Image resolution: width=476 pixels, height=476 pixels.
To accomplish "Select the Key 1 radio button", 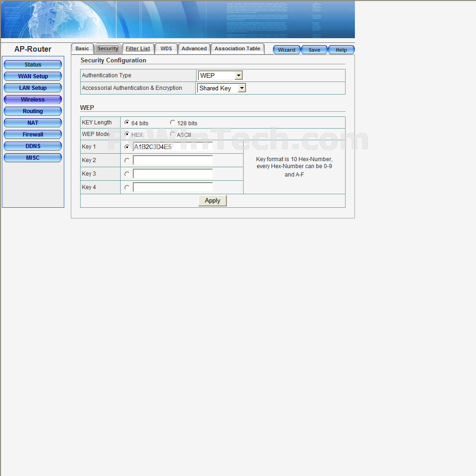I will pos(127,147).
